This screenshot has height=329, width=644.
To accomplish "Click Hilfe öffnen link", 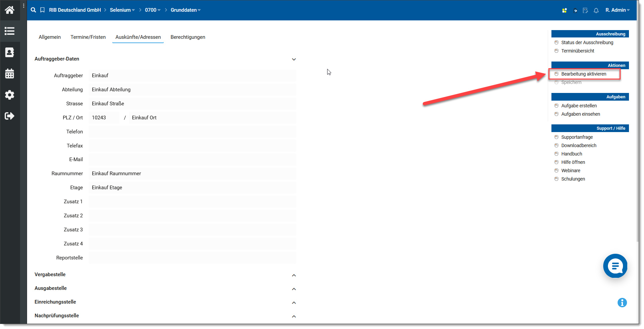I will pyautogui.click(x=573, y=162).
